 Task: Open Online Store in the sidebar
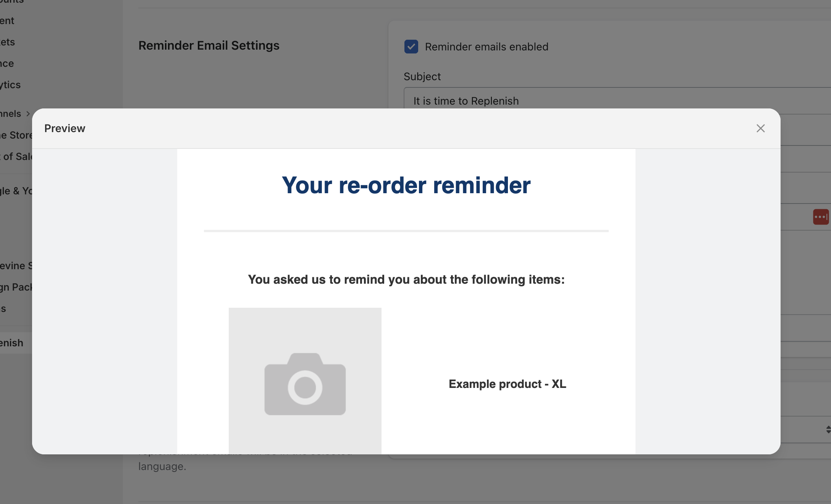pyautogui.click(x=16, y=135)
